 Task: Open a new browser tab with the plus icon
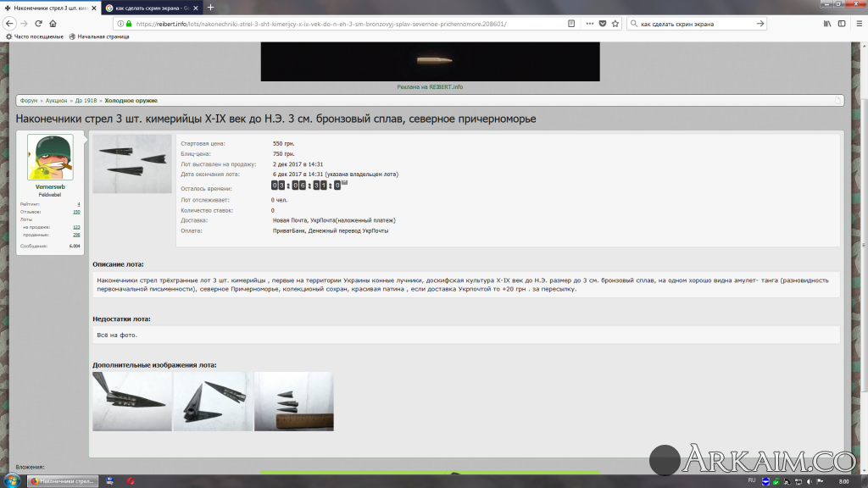[210, 8]
